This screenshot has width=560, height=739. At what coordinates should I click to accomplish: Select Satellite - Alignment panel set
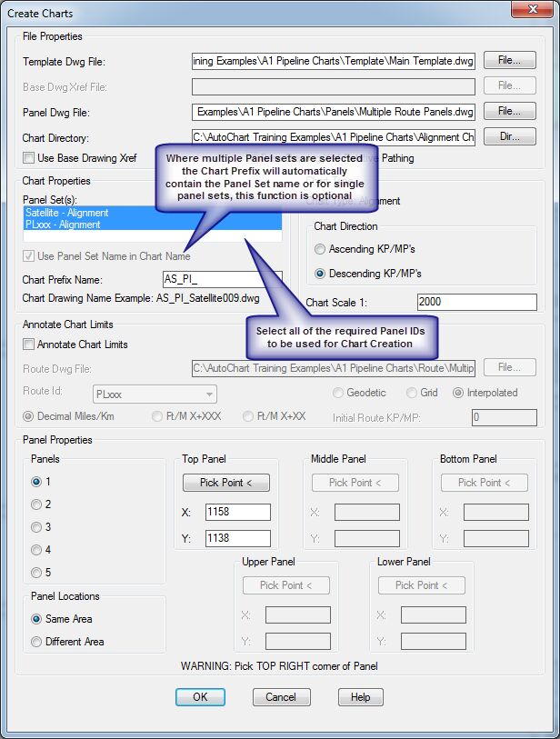pos(153,213)
